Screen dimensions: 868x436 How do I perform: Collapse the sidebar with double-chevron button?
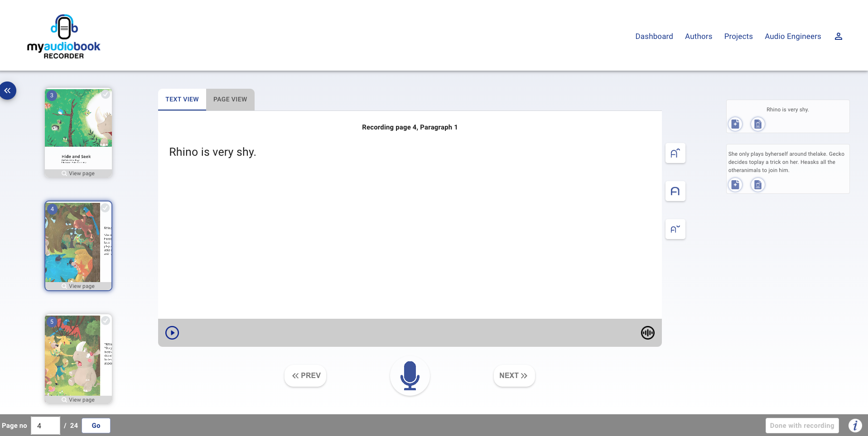point(8,91)
